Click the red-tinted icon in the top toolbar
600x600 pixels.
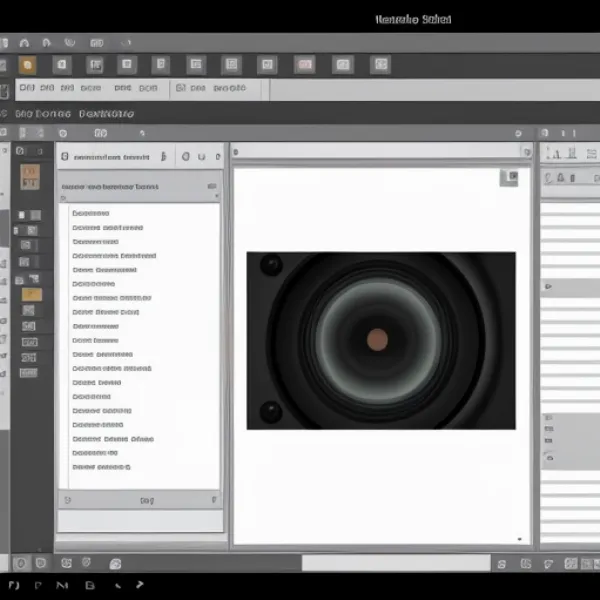coord(304,65)
